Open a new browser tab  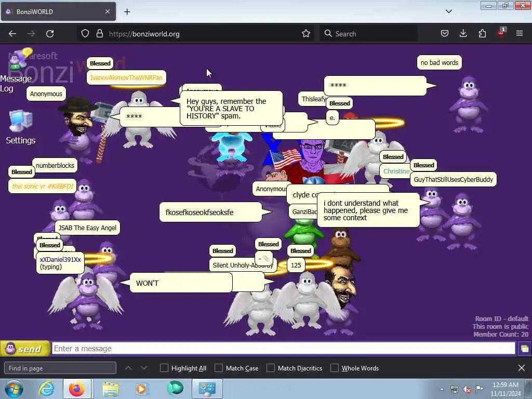click(x=127, y=11)
